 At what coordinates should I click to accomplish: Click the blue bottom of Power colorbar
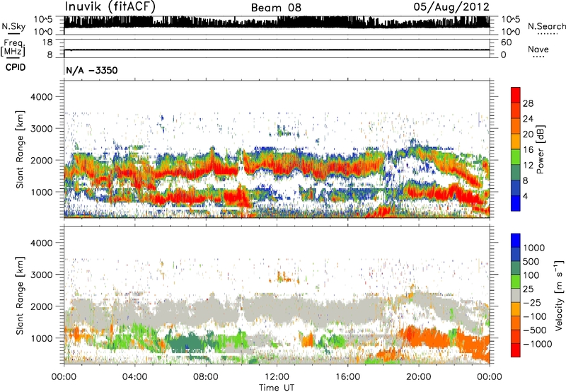coord(516,203)
